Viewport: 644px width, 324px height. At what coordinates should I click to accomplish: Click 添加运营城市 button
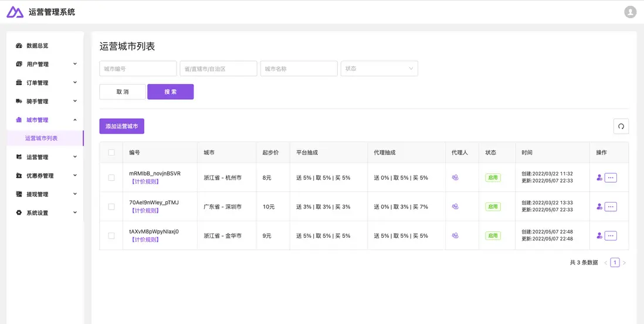[x=121, y=126]
